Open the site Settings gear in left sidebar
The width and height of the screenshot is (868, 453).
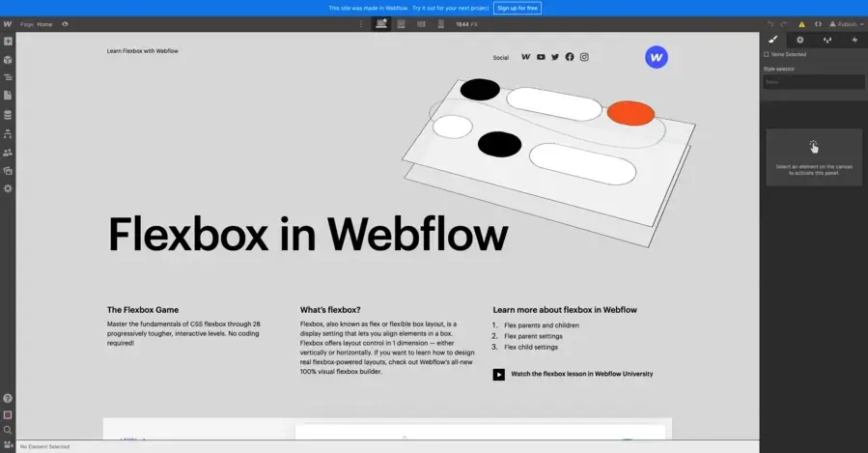click(x=8, y=188)
